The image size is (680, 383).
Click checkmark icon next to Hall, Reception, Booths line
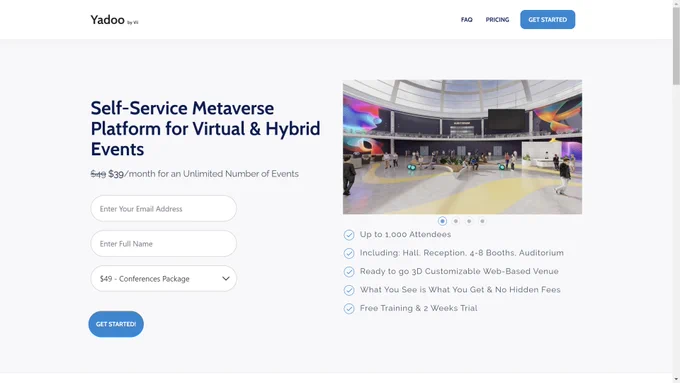pyautogui.click(x=349, y=253)
